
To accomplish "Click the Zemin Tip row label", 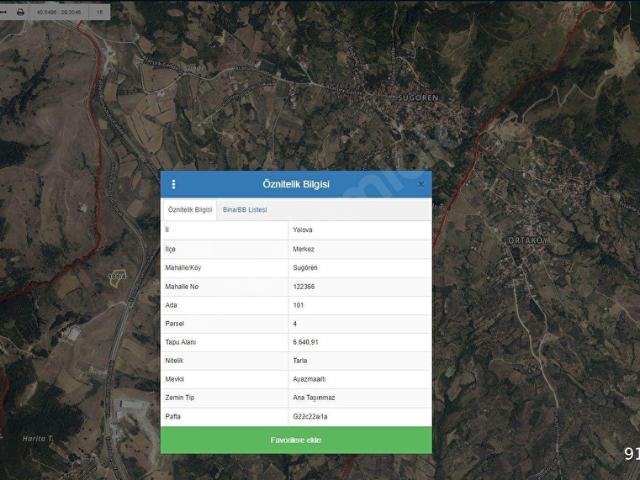I will tap(180, 398).
